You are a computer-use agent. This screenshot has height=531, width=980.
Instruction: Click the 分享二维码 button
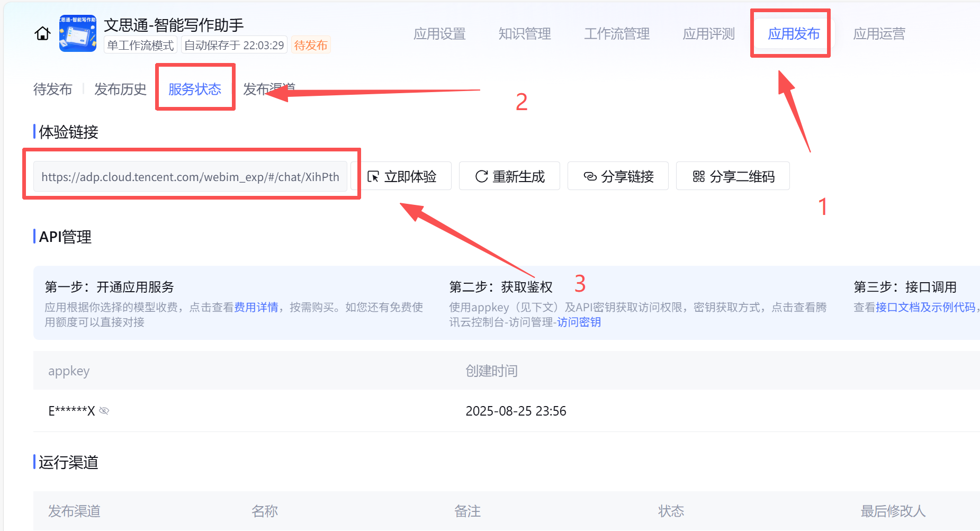[x=733, y=176]
